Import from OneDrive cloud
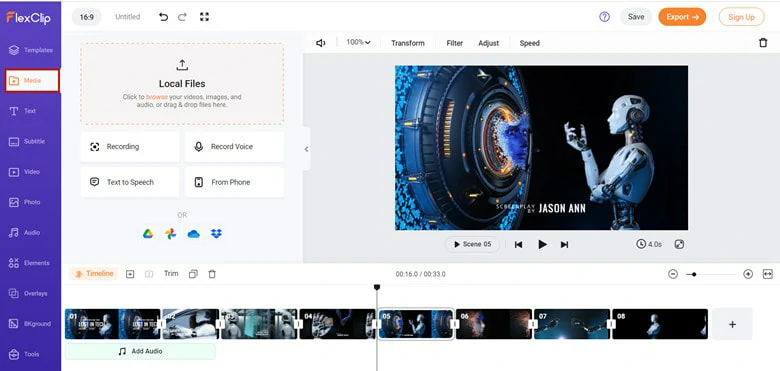Viewport: 780px width, 371px height. click(194, 234)
